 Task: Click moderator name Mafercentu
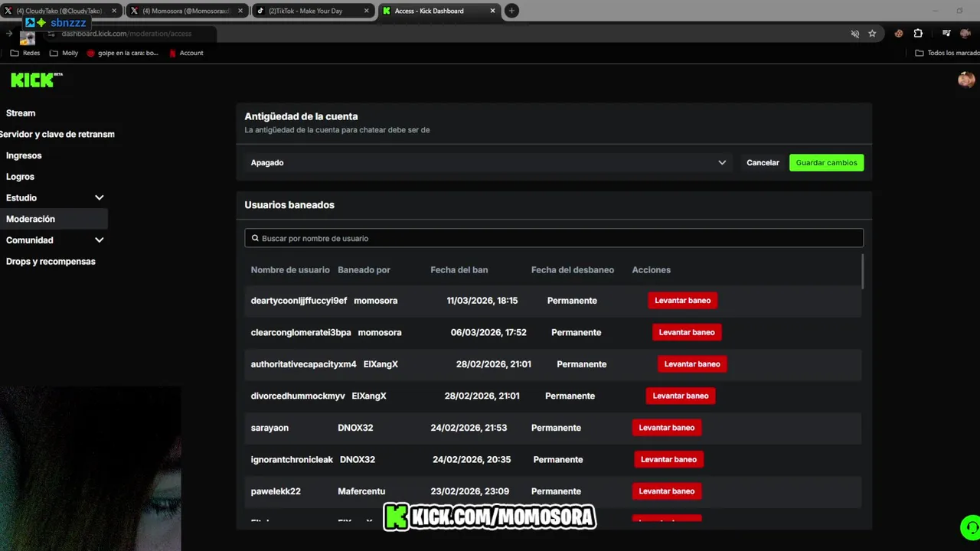click(361, 491)
